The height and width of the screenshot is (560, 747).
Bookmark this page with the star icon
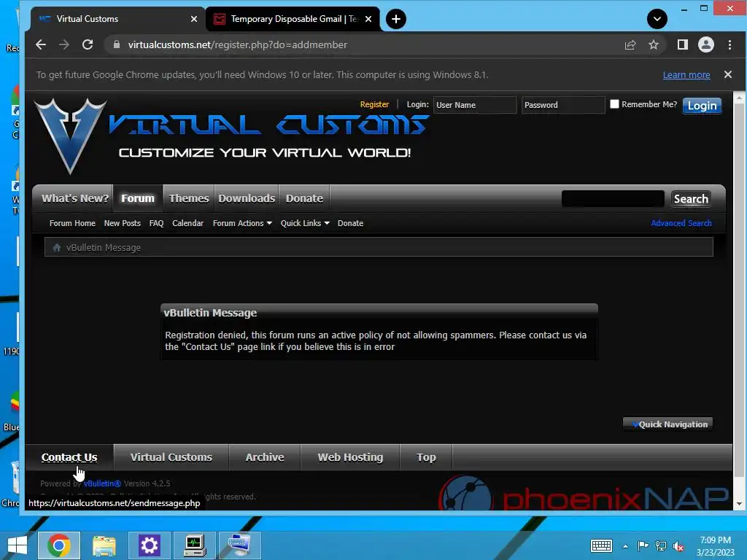(x=653, y=44)
